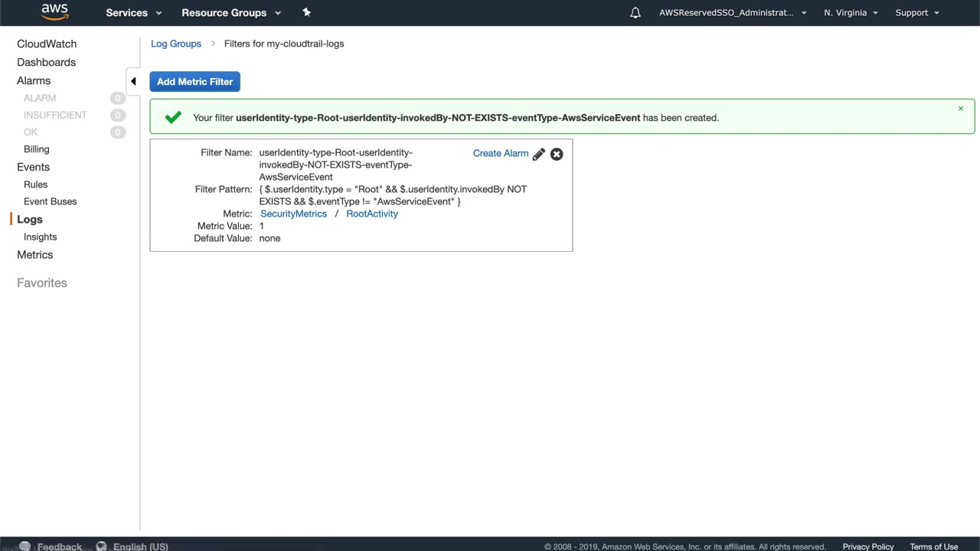Open the RootActivity metric link

coord(372,214)
